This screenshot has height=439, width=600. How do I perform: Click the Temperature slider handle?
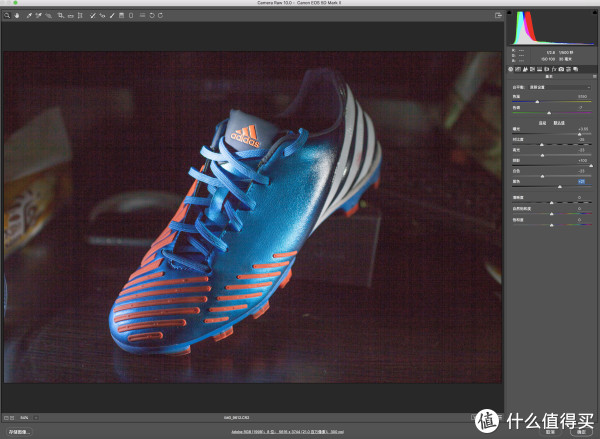tap(537, 101)
